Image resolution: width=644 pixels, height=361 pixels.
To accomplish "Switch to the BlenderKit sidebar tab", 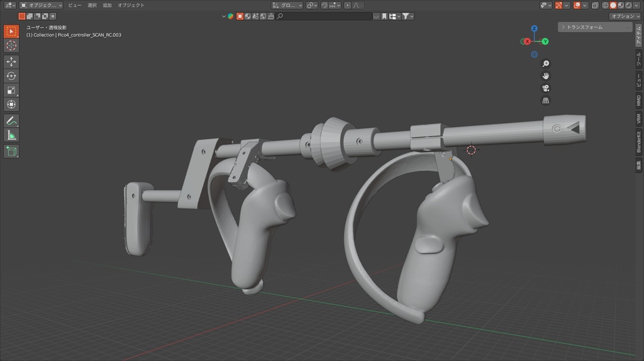I will (x=639, y=142).
